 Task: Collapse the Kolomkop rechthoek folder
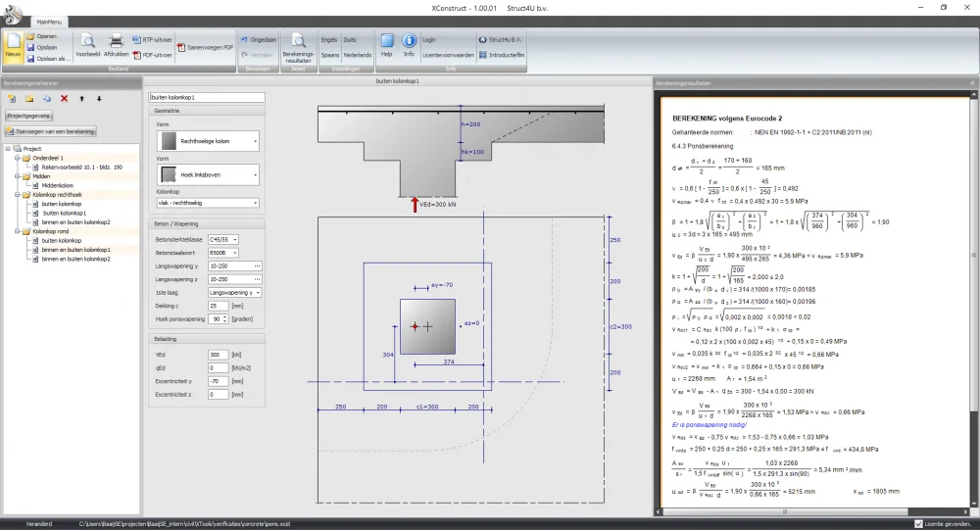(18, 194)
